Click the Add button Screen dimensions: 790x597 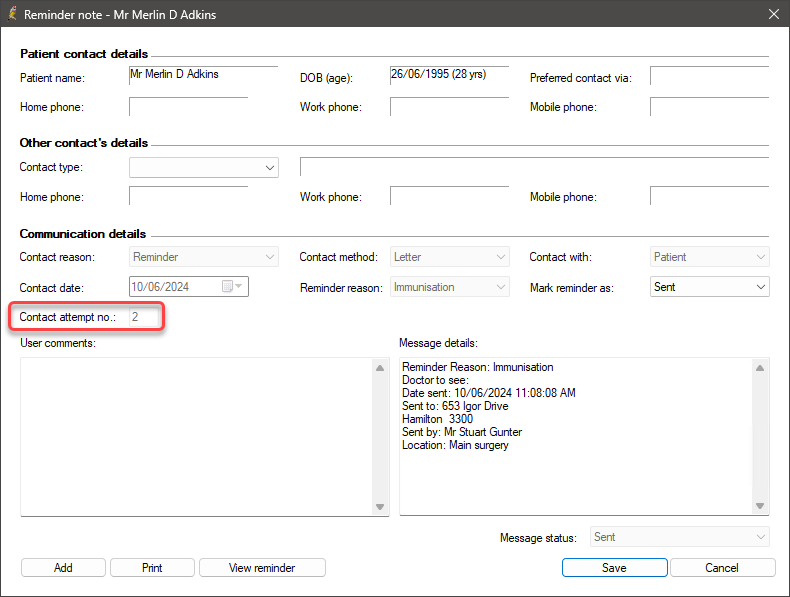(63, 567)
